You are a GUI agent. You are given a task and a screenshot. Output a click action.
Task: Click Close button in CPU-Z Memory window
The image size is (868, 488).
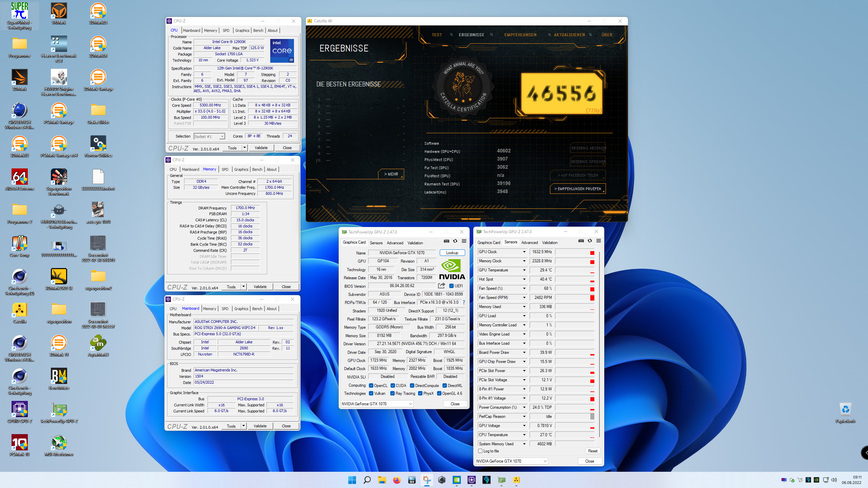point(286,287)
